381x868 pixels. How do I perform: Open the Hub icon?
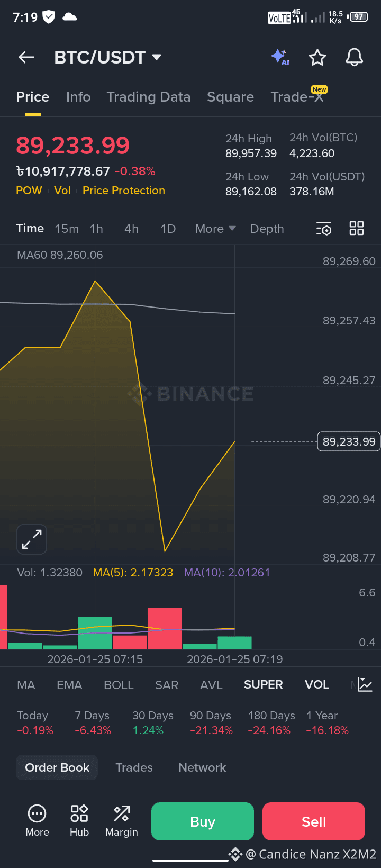79,821
